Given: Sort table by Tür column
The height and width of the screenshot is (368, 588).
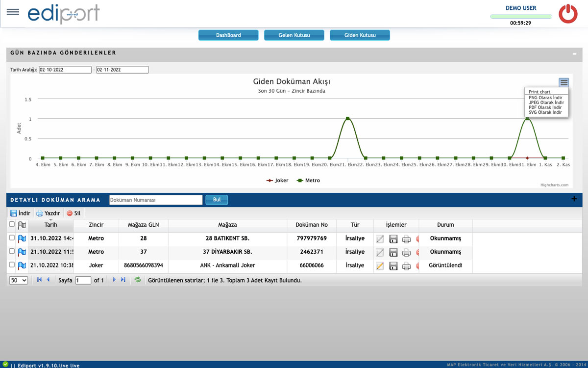Looking at the screenshot, I should pos(355,225).
